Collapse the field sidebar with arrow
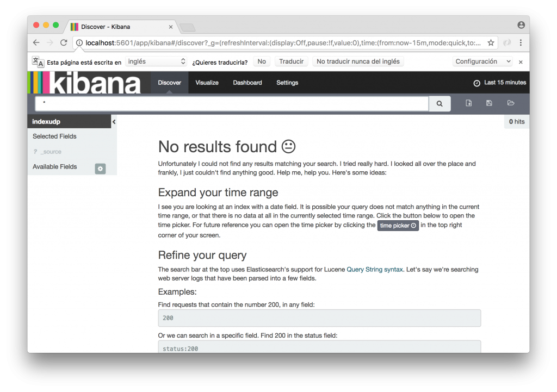 coord(114,122)
